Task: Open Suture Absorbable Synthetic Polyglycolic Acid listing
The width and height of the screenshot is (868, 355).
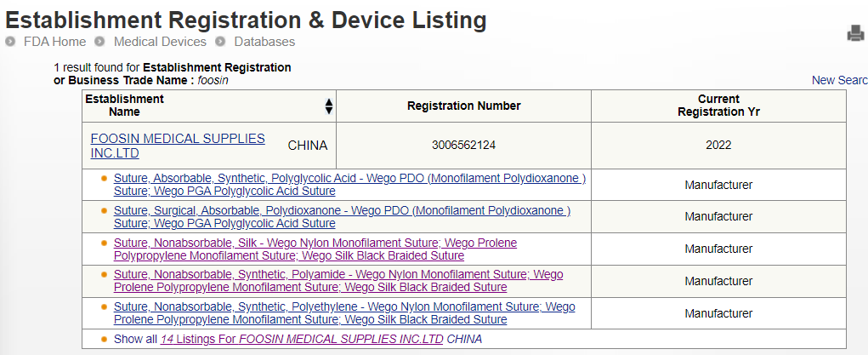Action: [350, 185]
